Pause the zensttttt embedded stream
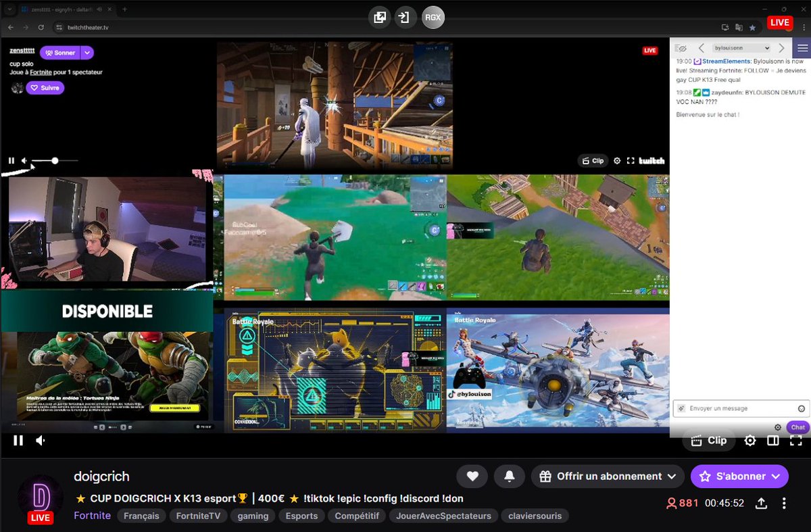 11,161
